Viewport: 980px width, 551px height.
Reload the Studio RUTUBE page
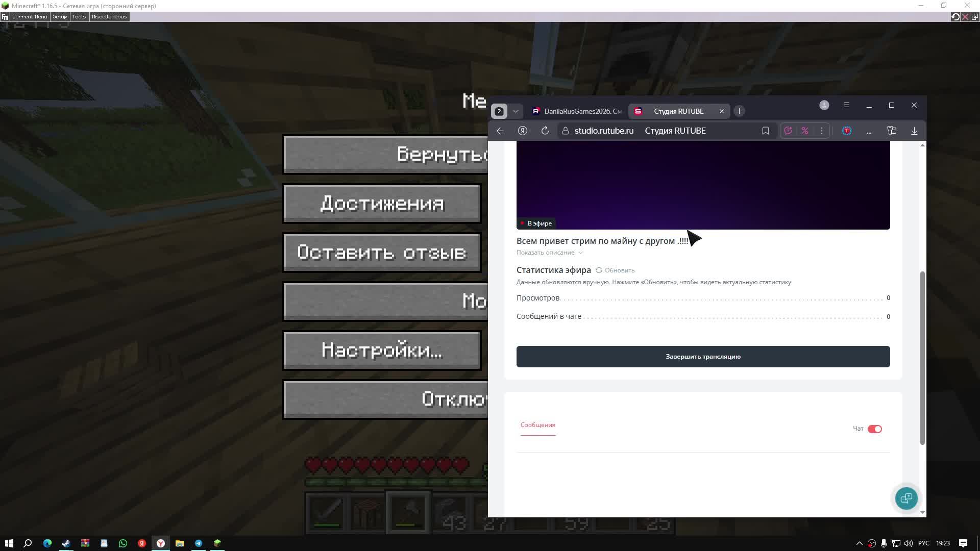[545, 131]
